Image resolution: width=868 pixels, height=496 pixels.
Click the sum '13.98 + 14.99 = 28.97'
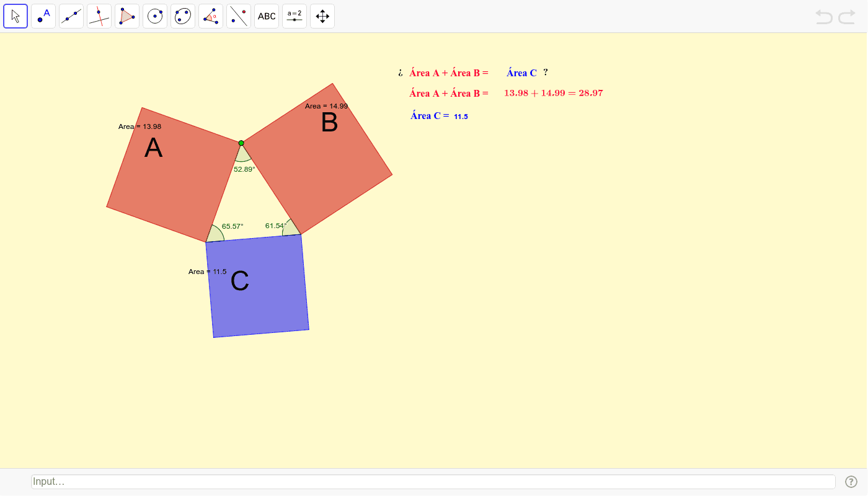pos(554,93)
